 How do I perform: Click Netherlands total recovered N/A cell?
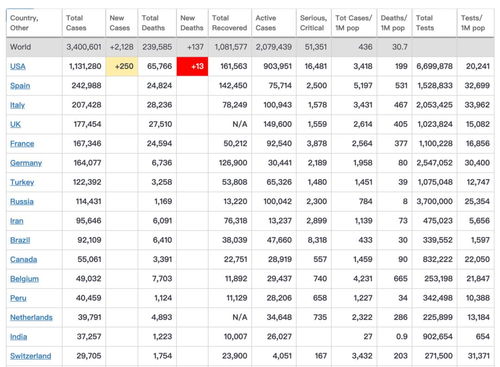click(x=240, y=318)
